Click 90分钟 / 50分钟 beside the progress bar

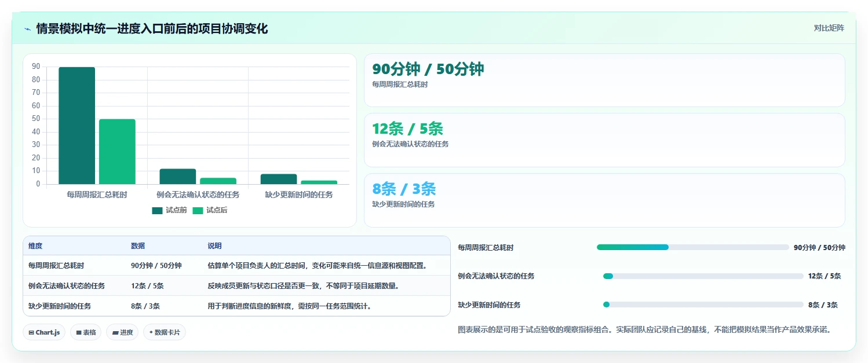819,248
